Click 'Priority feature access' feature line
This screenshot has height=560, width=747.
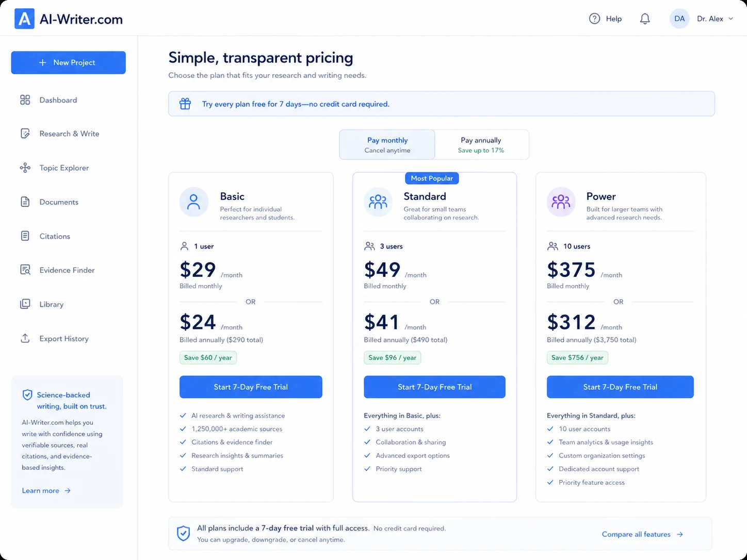[x=592, y=482]
